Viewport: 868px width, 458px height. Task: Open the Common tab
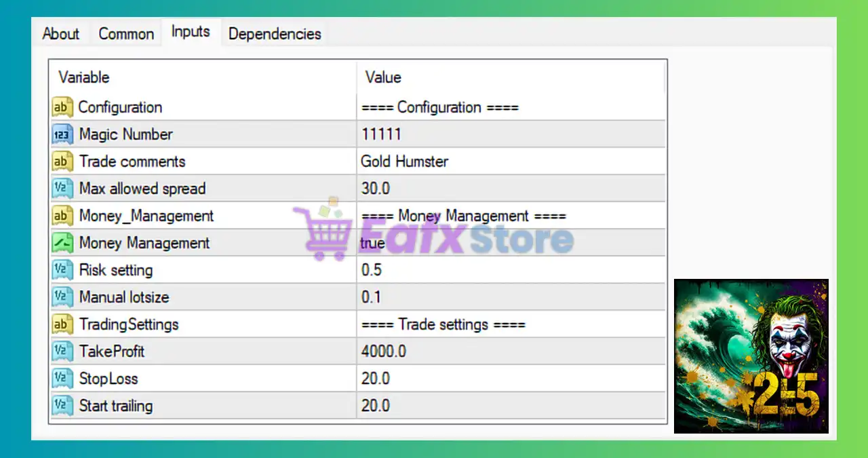coord(126,34)
